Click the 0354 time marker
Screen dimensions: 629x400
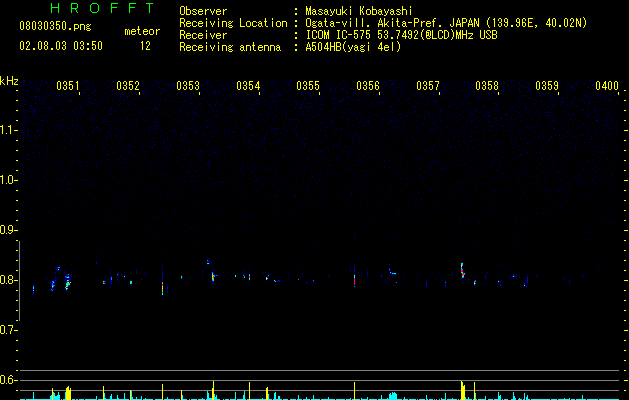point(248,85)
